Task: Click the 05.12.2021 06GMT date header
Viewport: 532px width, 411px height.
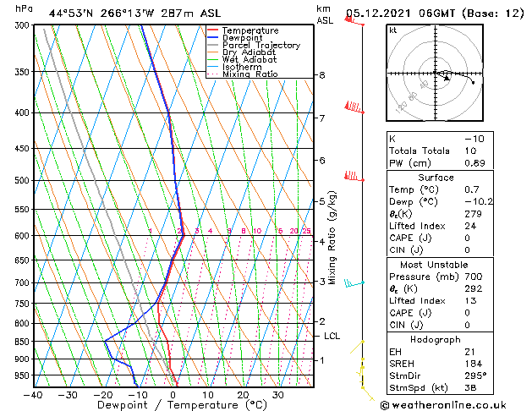Action: click(401, 14)
